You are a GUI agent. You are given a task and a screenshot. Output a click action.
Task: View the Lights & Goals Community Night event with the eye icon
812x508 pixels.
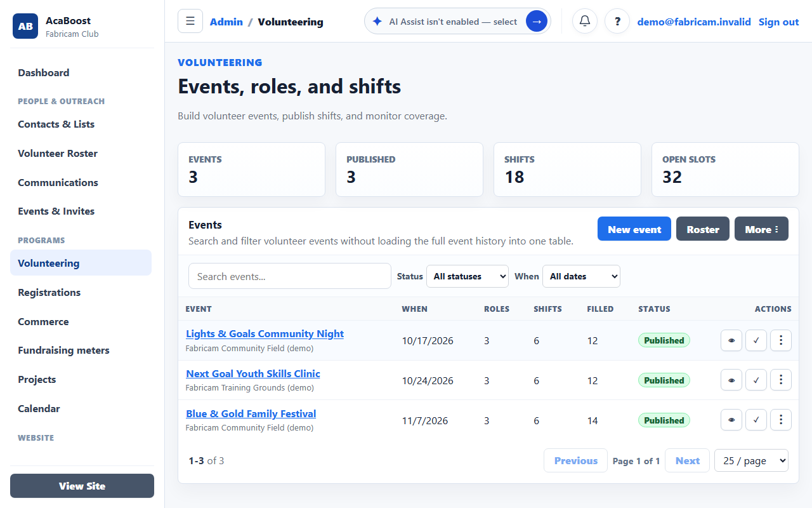point(731,340)
